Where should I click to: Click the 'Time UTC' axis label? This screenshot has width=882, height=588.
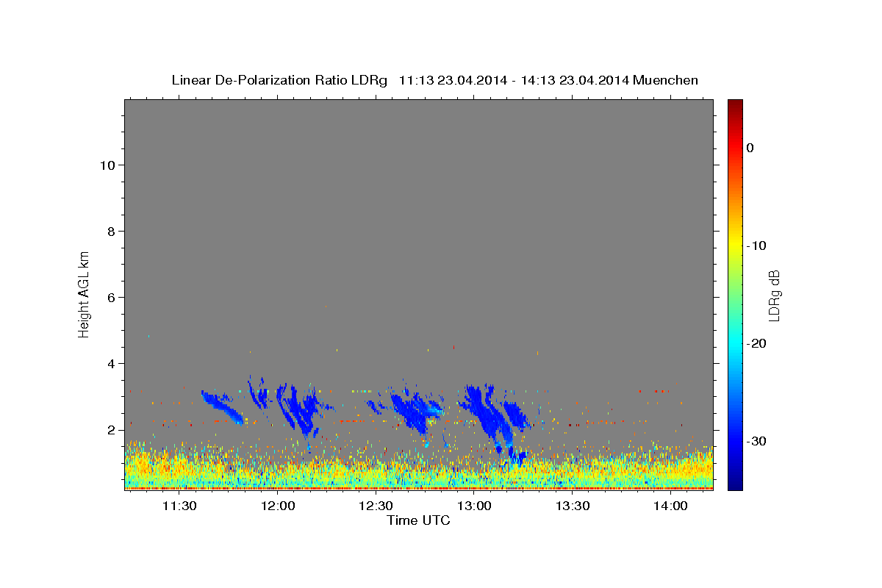coord(418,520)
